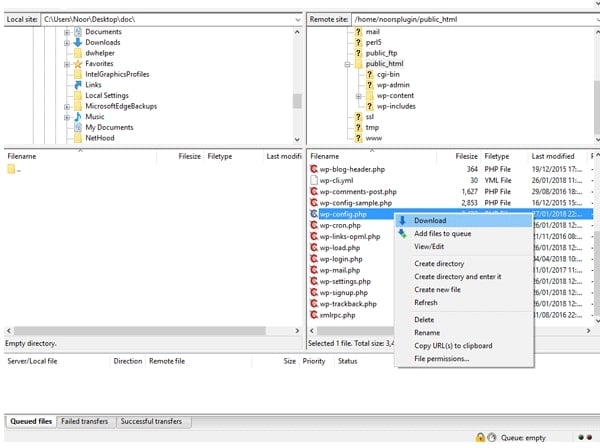Click the parent directory folder icon in local list
This screenshot has height=448, width=600.
tap(11, 169)
